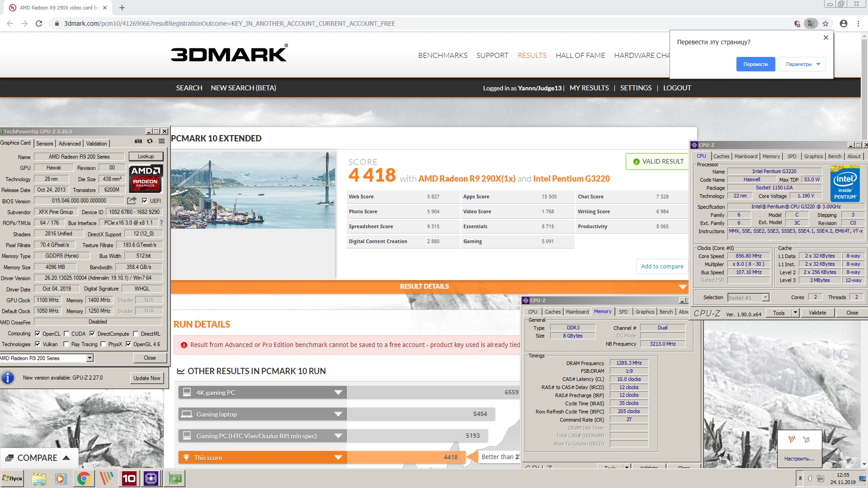Toggle the Vulkan checkbox
This screenshot has height=488, width=868.
[x=38, y=344]
